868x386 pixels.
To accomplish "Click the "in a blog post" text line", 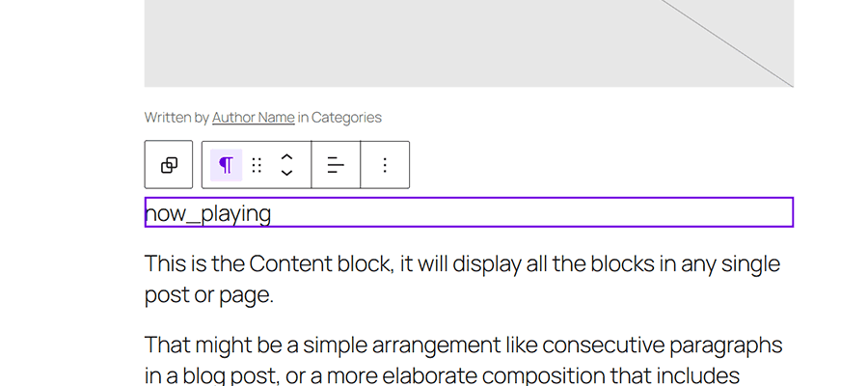I will click(x=222, y=376).
